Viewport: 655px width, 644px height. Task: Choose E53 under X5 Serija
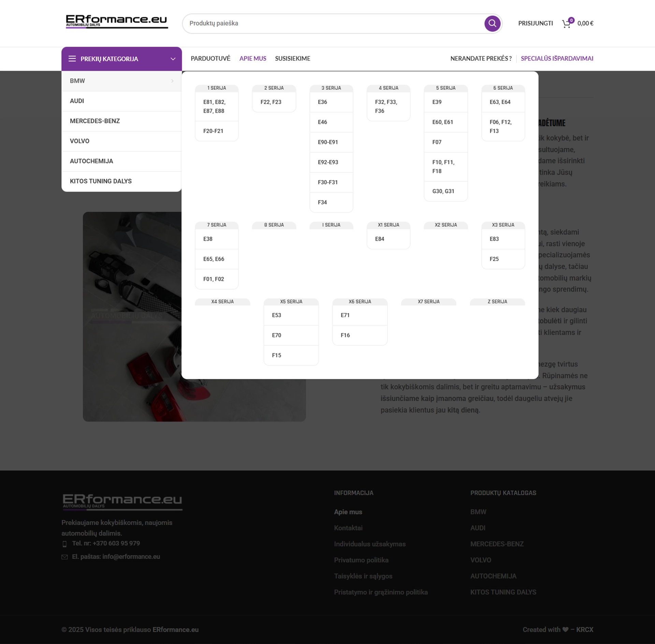[291, 315]
